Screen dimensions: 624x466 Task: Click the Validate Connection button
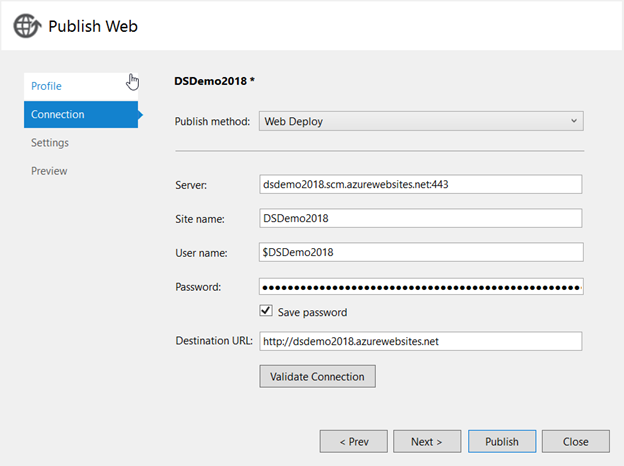[317, 376]
